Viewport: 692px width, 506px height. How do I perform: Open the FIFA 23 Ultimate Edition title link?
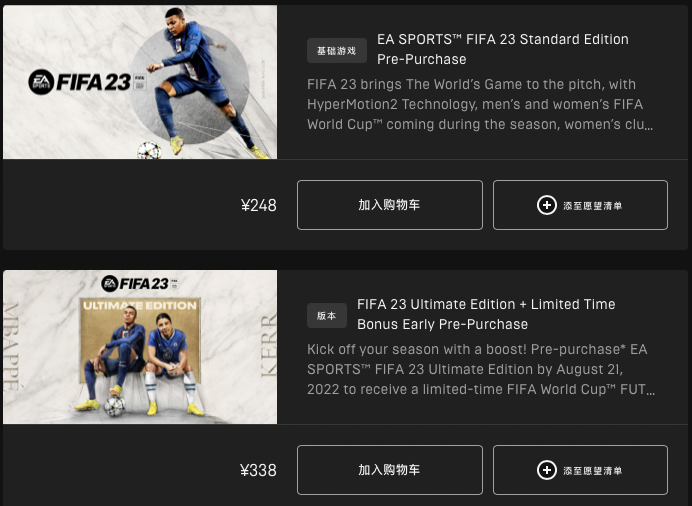click(486, 314)
